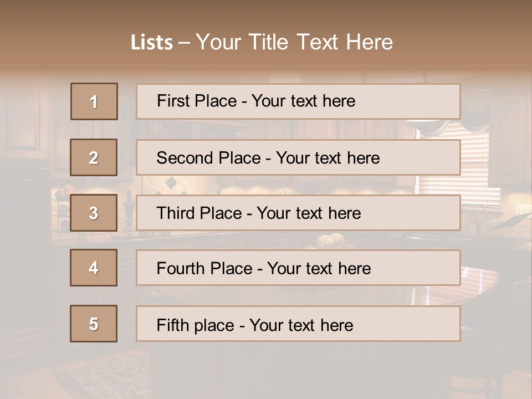The height and width of the screenshot is (399, 532).
Task: Select the number 2 box
Action: point(94,157)
